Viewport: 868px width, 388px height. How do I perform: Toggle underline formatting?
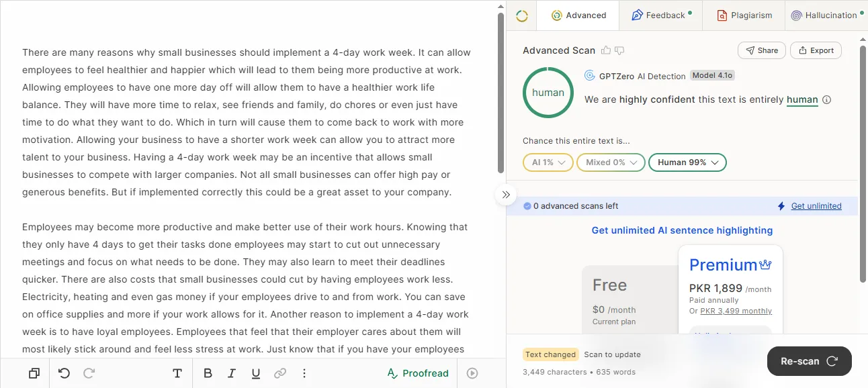[256, 373]
